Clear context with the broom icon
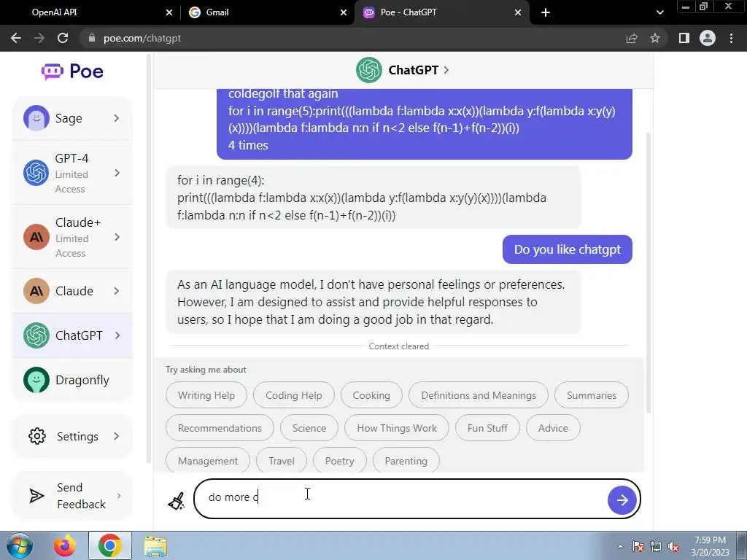 [177, 501]
